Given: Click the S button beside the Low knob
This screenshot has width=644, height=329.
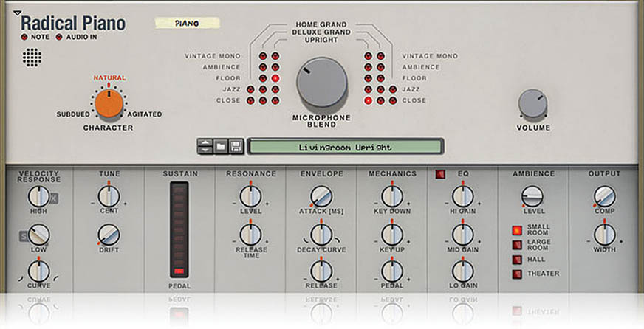Looking at the screenshot, I should click(x=24, y=236).
